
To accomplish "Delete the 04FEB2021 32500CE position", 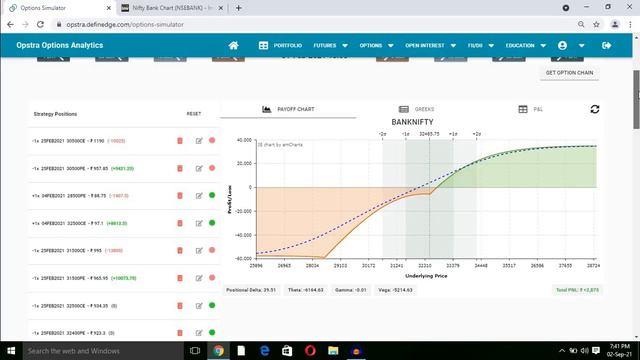I will [x=180, y=223].
